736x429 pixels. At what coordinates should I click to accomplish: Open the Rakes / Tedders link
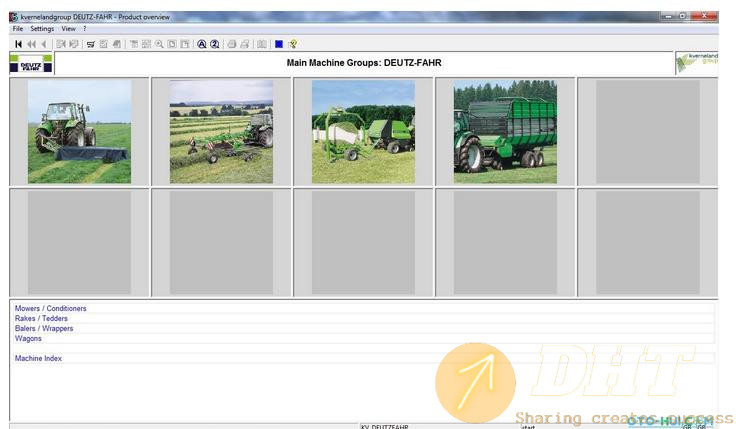[41, 318]
